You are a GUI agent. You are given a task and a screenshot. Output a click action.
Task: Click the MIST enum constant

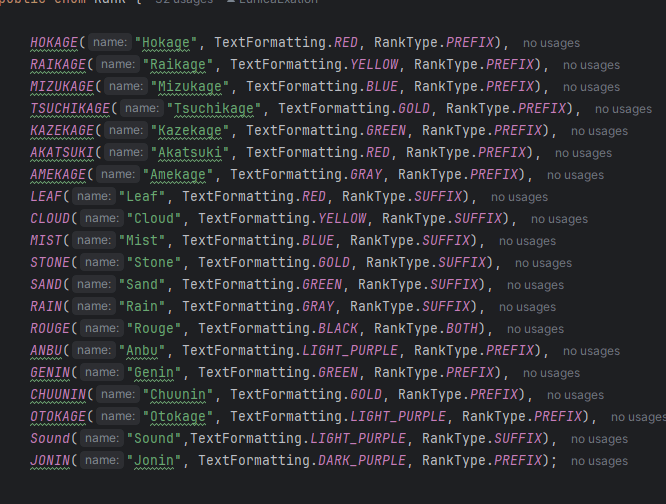pos(48,240)
